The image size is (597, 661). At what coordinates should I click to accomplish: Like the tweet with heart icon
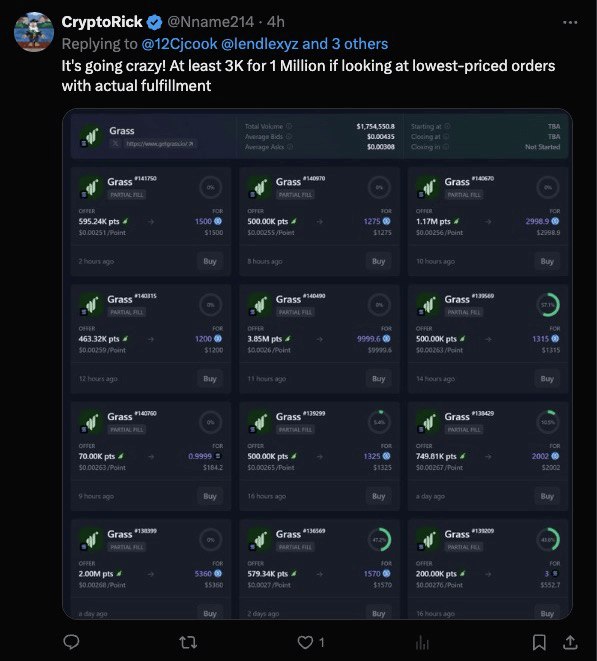click(x=305, y=642)
